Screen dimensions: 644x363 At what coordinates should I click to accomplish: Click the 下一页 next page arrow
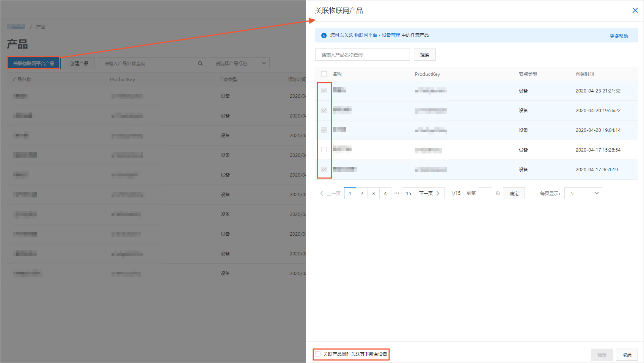(x=430, y=193)
